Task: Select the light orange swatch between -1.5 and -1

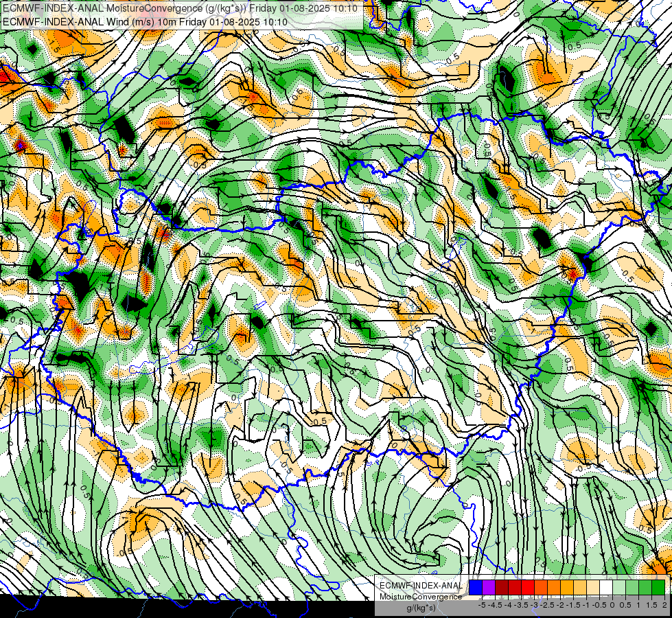Action: point(580,587)
